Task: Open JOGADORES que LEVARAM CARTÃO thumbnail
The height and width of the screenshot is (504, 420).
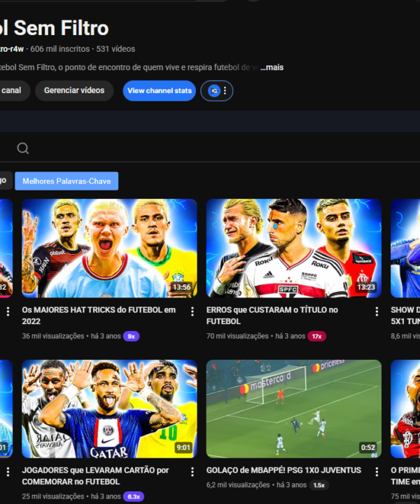Action: pos(109,409)
